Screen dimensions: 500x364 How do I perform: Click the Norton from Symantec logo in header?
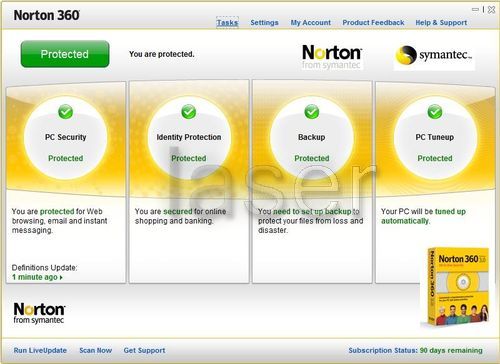(331, 57)
